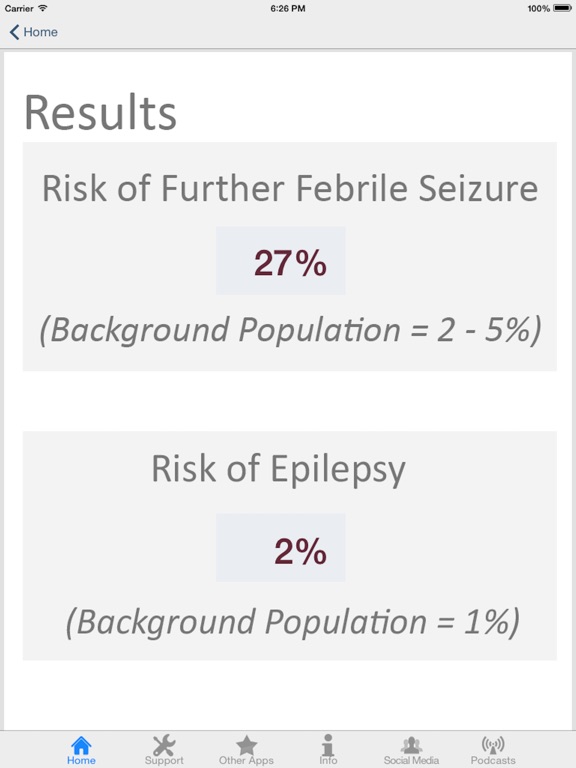Tap the 2% epilepsy risk value box
The height and width of the screenshot is (768, 576).
pyautogui.click(x=281, y=548)
